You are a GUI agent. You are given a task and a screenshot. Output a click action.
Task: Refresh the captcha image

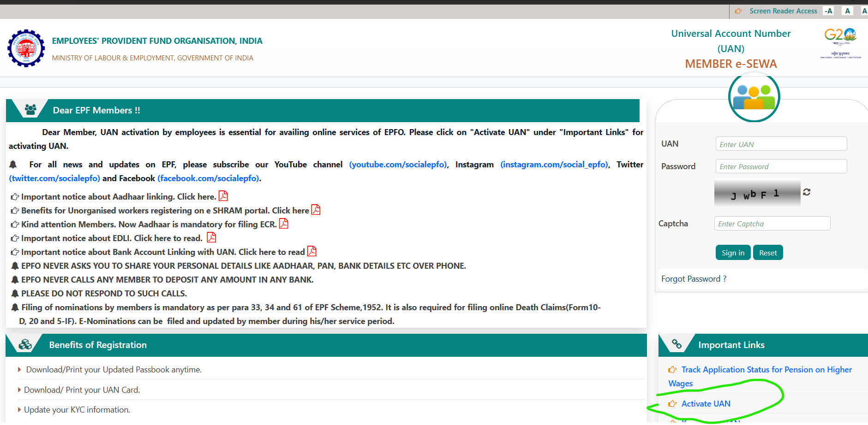pos(807,192)
